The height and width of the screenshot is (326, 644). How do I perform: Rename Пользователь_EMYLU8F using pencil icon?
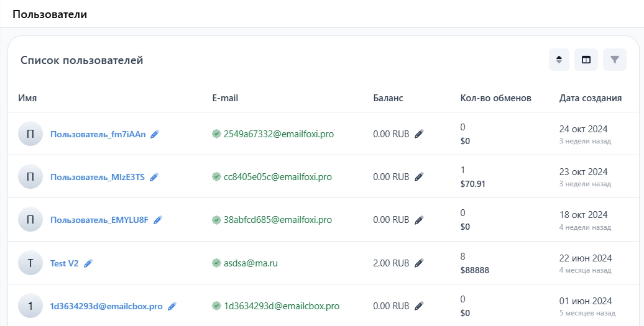[x=158, y=220]
